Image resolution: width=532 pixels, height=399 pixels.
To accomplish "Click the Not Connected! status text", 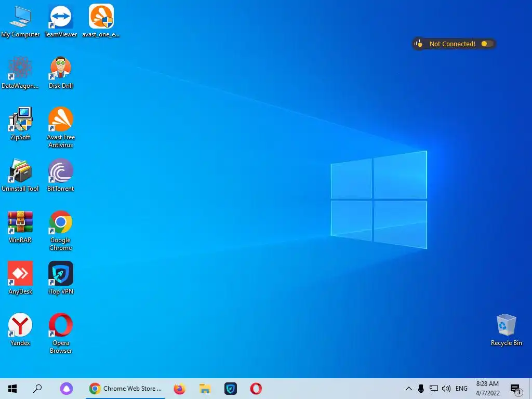I will click(453, 44).
